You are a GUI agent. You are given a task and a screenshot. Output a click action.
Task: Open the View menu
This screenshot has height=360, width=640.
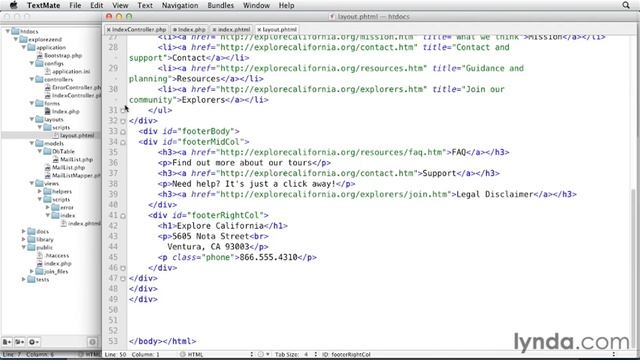pos(120,5)
